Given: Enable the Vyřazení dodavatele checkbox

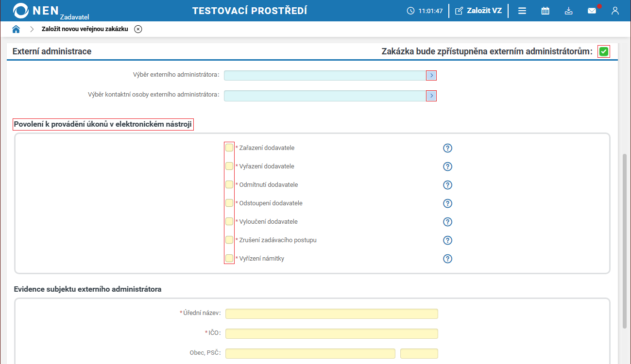Looking at the screenshot, I should click(x=229, y=166).
